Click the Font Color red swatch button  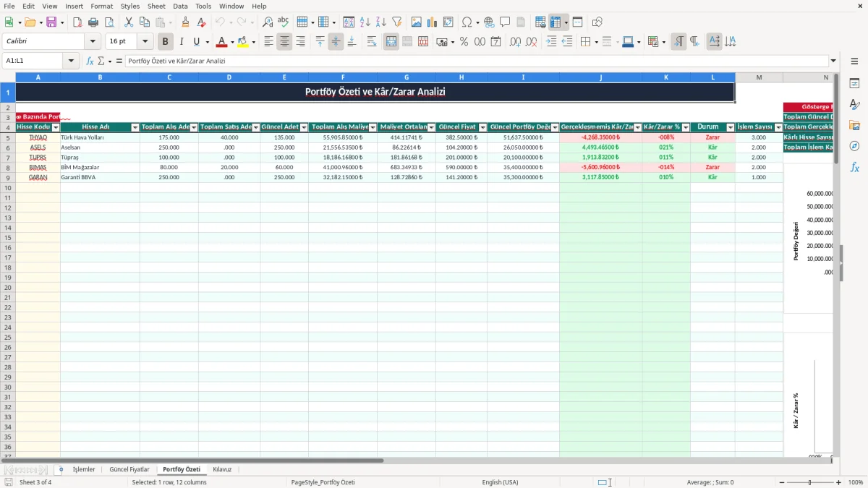coord(222,42)
